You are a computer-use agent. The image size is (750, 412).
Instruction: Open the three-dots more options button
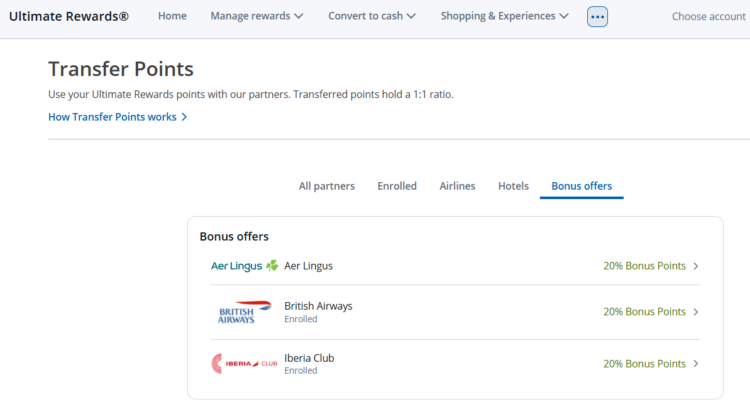597,17
